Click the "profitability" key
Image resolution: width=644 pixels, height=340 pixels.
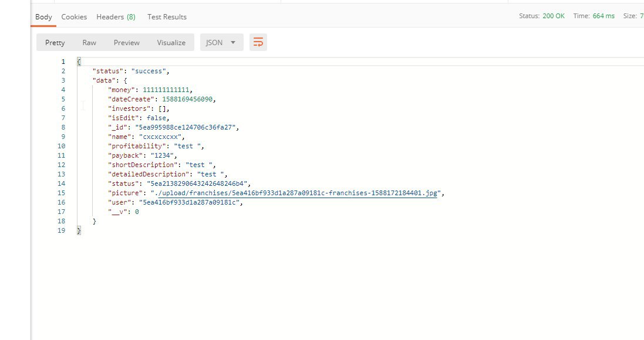[x=137, y=146]
